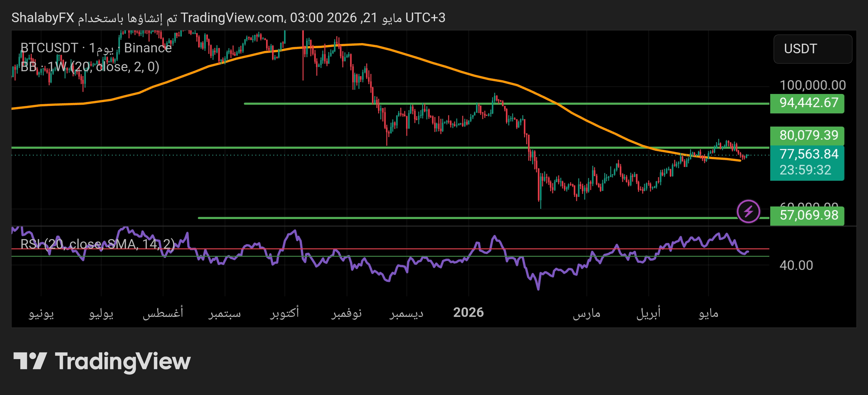Click the TradingView.com text in header
The width and height of the screenshot is (868, 395).
[233, 18]
